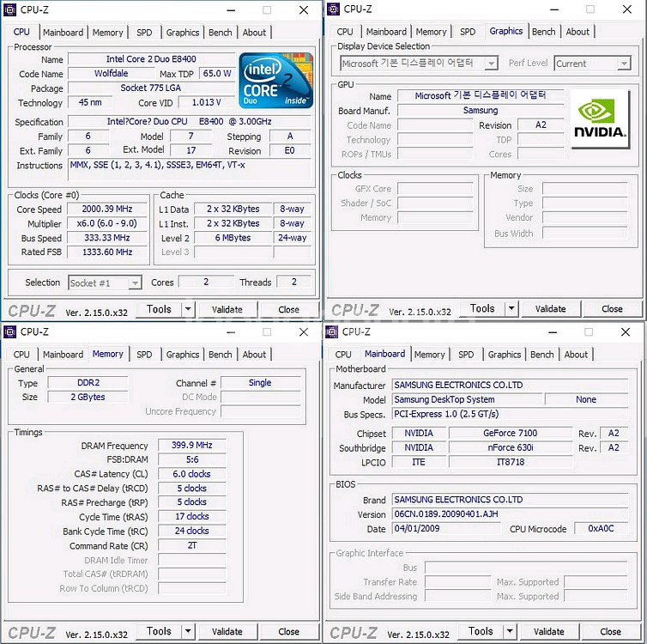Expand the Perf Level dropdown

coord(623,64)
